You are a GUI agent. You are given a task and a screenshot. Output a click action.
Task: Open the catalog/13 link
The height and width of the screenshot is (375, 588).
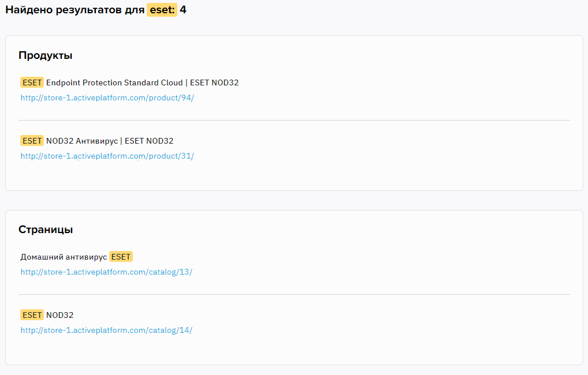click(x=106, y=272)
